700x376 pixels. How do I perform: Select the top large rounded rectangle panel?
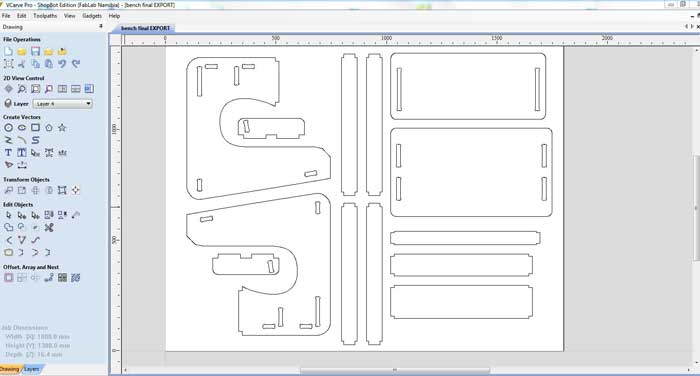[468, 86]
